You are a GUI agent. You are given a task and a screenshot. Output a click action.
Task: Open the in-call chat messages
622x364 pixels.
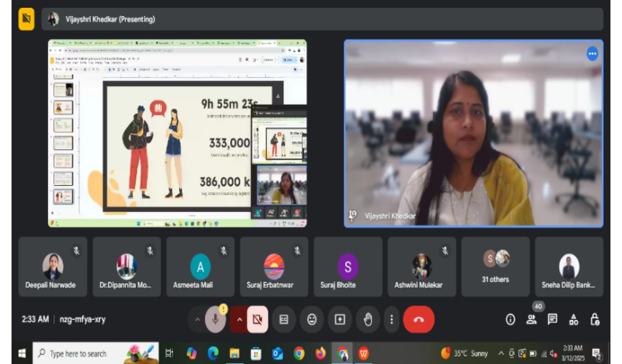coord(552,319)
